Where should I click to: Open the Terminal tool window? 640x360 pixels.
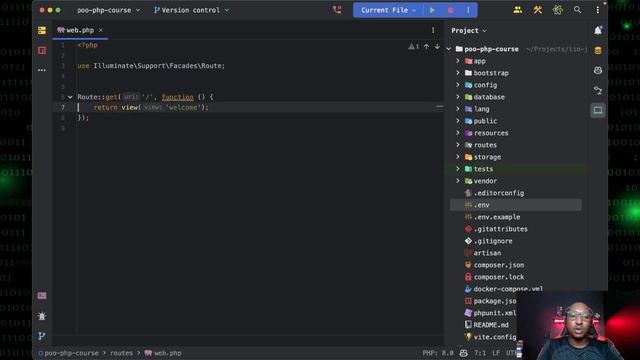[42, 296]
